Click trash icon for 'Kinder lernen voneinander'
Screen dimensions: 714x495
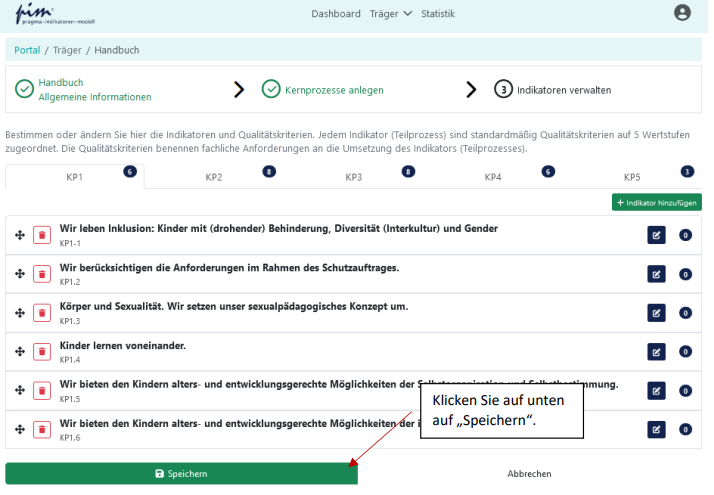(42, 351)
